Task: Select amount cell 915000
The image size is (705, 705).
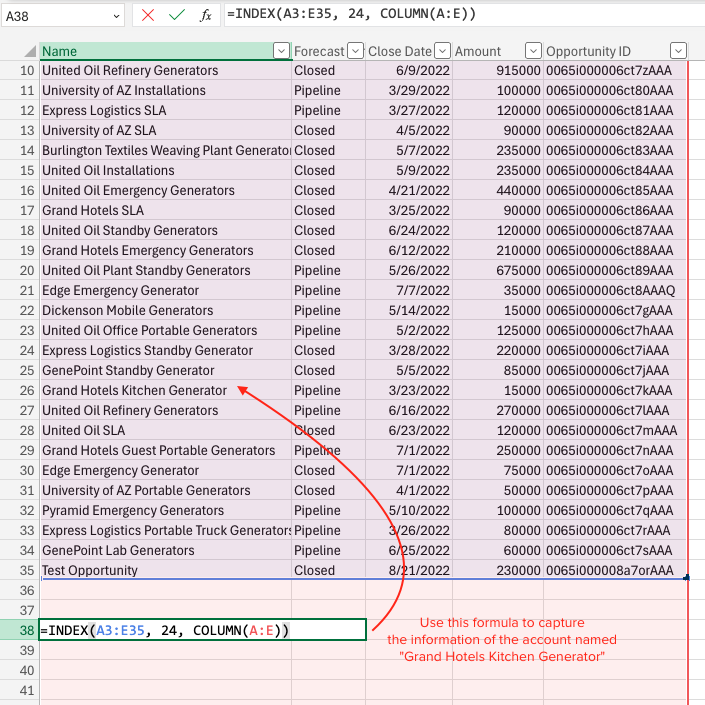Action: click(x=498, y=71)
